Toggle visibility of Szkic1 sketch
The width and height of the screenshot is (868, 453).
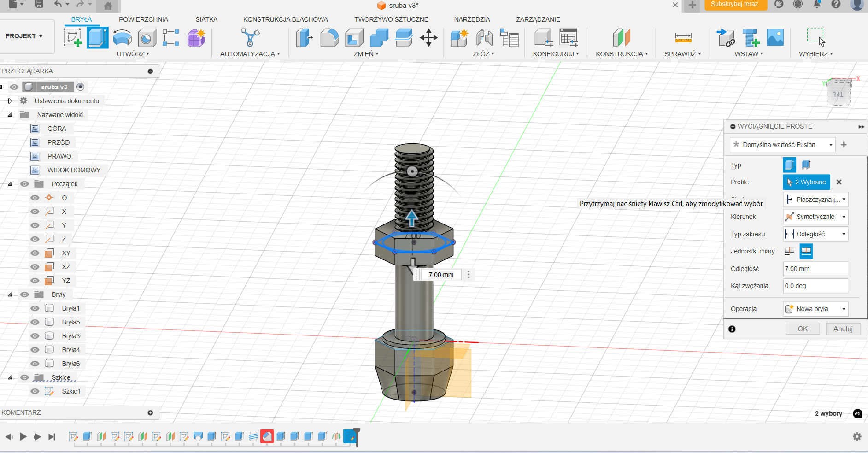tap(35, 391)
